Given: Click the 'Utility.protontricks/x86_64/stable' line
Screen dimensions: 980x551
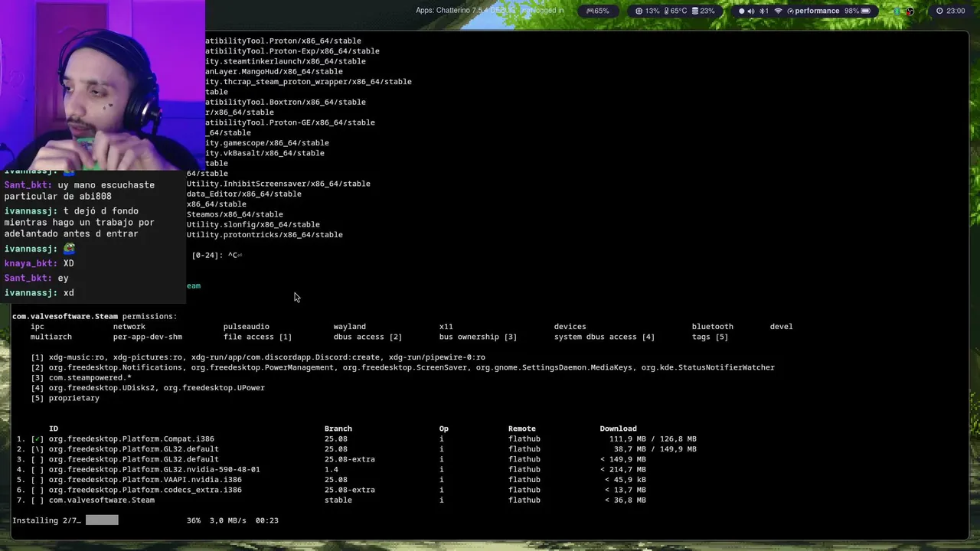Looking at the screenshot, I should tap(265, 235).
